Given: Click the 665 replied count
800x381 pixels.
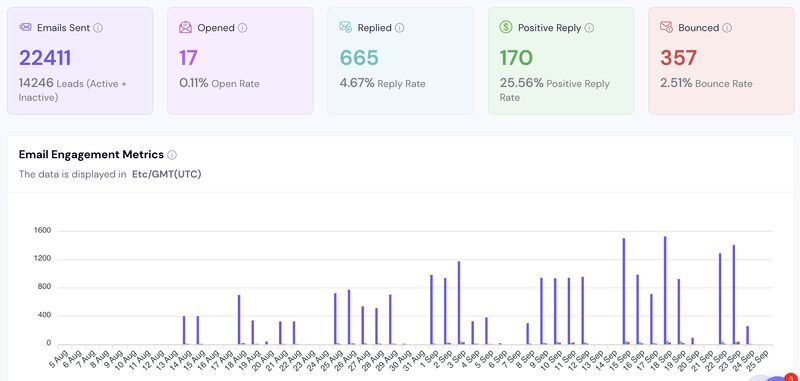Looking at the screenshot, I should pos(359,58).
